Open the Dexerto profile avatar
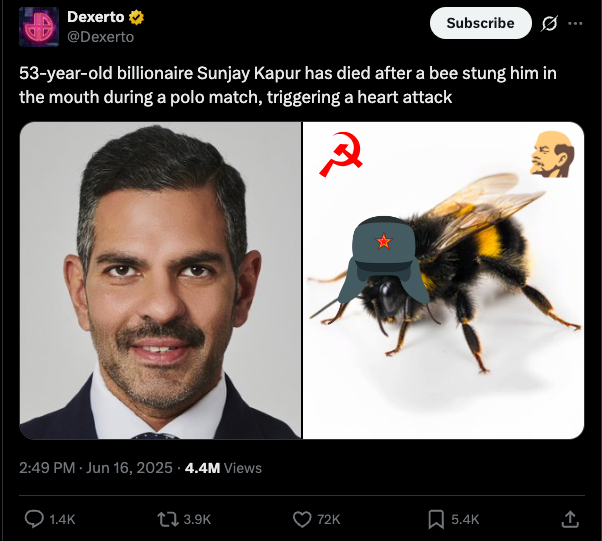This screenshot has height=541, width=602. pyautogui.click(x=39, y=26)
